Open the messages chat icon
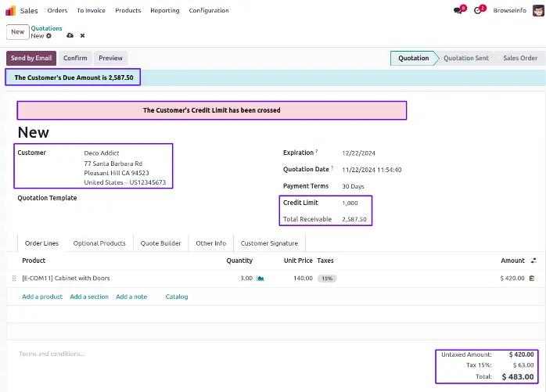The width and height of the screenshot is (546, 392). 458,10
